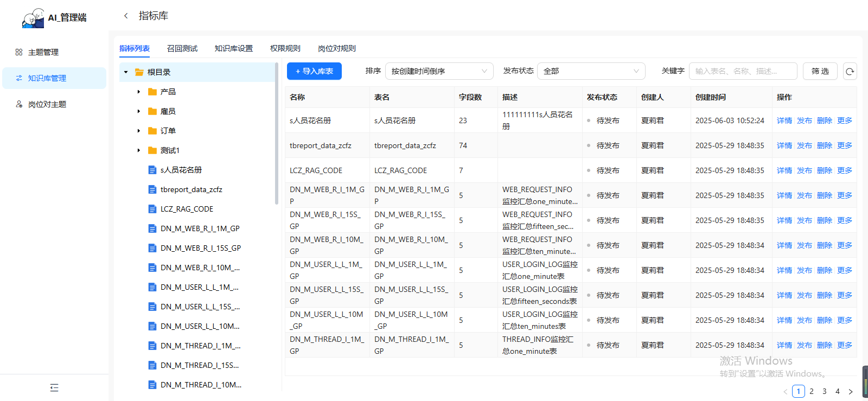Go to page 3 in pagination
Viewport: 868px width, 401px height.
point(824,391)
